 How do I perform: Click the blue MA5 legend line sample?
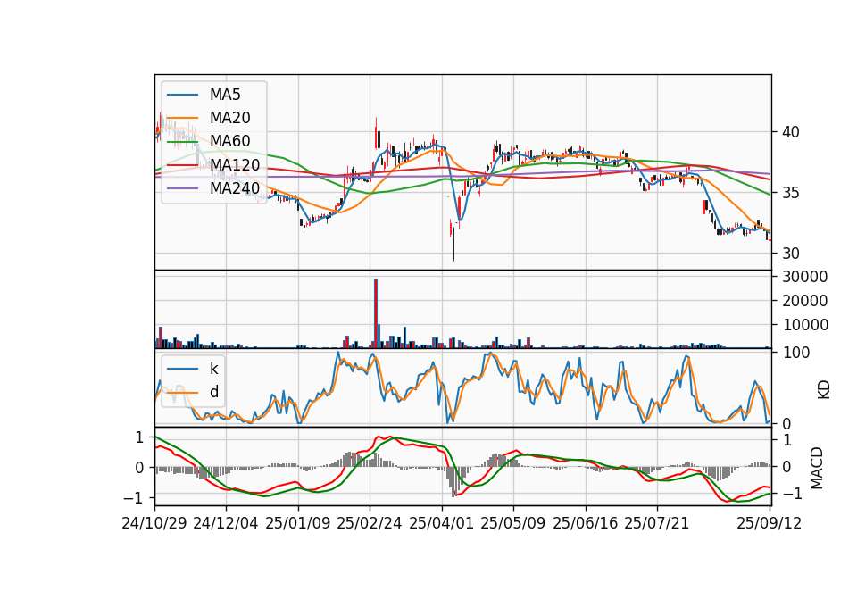tap(182, 95)
